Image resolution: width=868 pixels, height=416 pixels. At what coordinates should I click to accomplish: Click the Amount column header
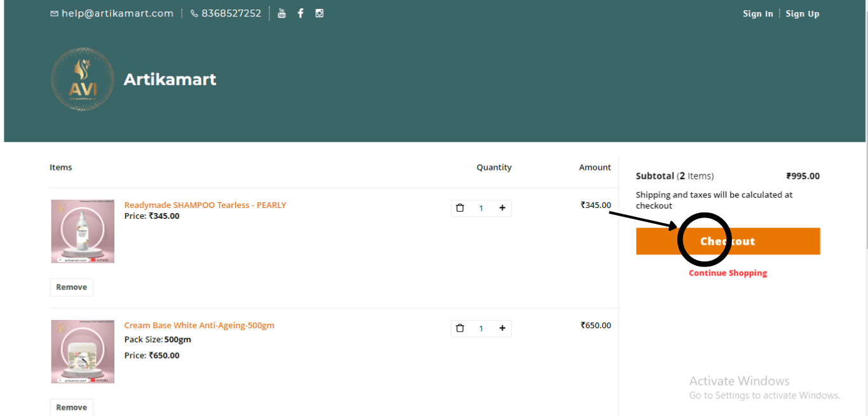tap(595, 167)
